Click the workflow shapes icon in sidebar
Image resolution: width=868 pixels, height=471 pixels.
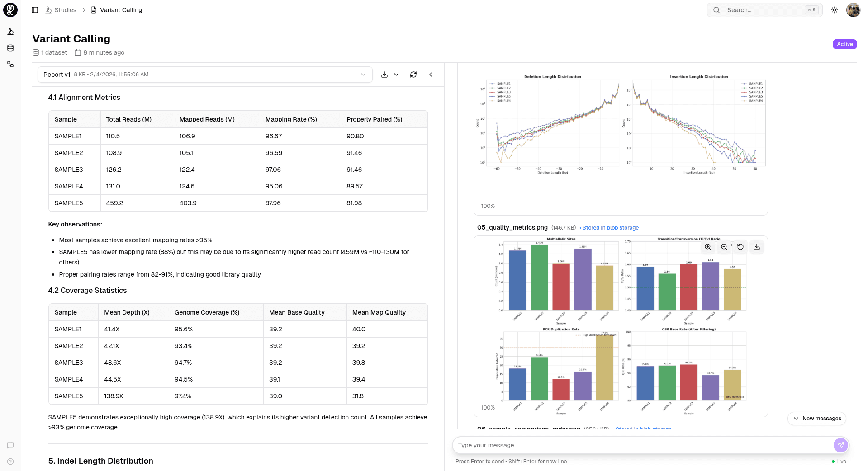[x=10, y=65]
